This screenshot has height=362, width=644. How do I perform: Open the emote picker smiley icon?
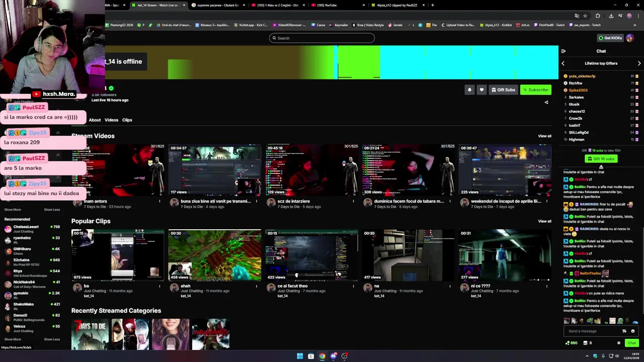coord(633,331)
